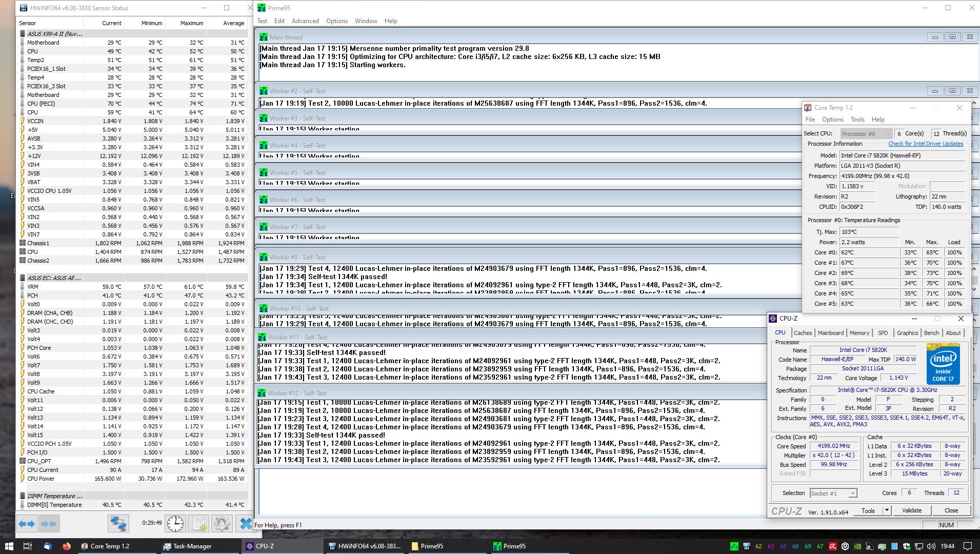Click the CPU-Z title bar chip icon

coord(773,319)
